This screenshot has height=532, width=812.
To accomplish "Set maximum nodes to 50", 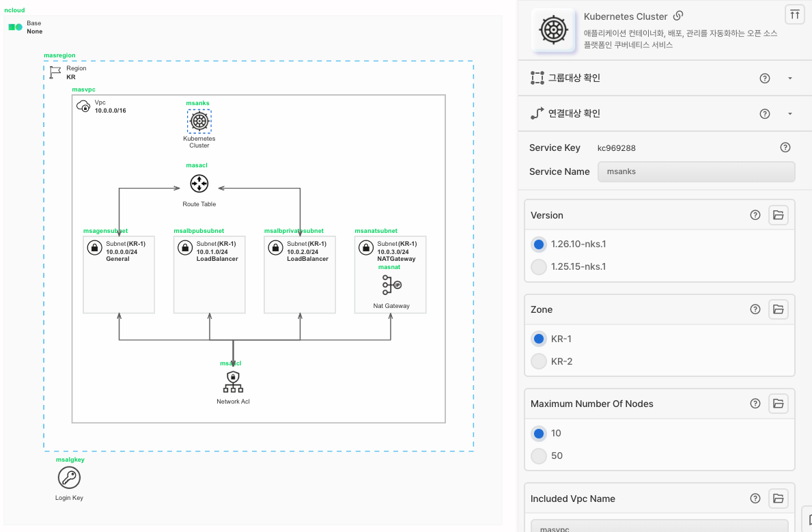I will click(539, 456).
